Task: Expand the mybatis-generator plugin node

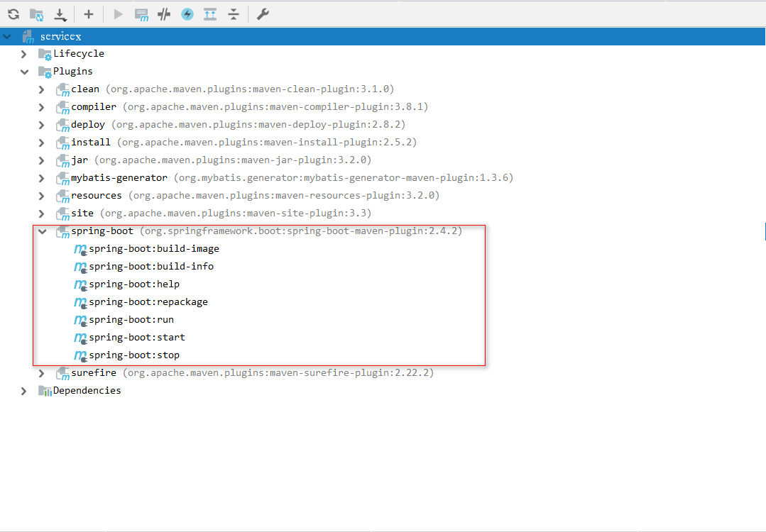Action: [x=41, y=178]
